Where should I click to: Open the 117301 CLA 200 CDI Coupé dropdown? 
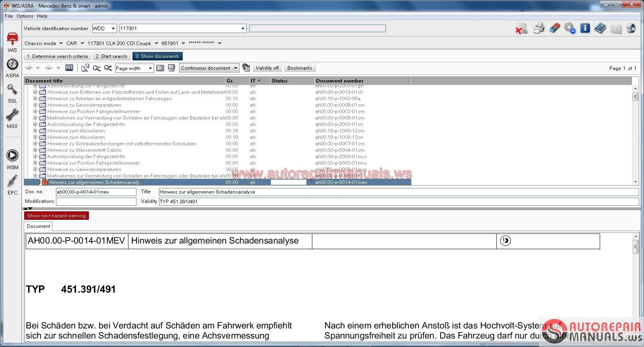[x=156, y=43]
